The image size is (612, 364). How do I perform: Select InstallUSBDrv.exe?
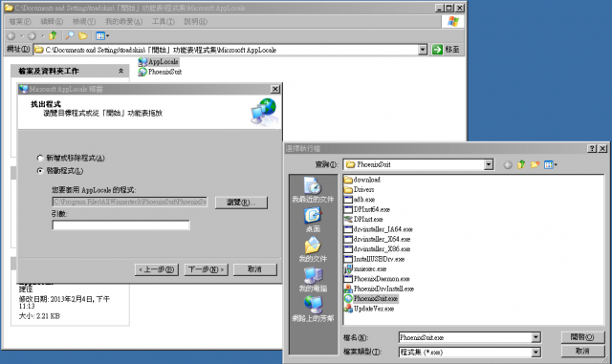point(374,259)
